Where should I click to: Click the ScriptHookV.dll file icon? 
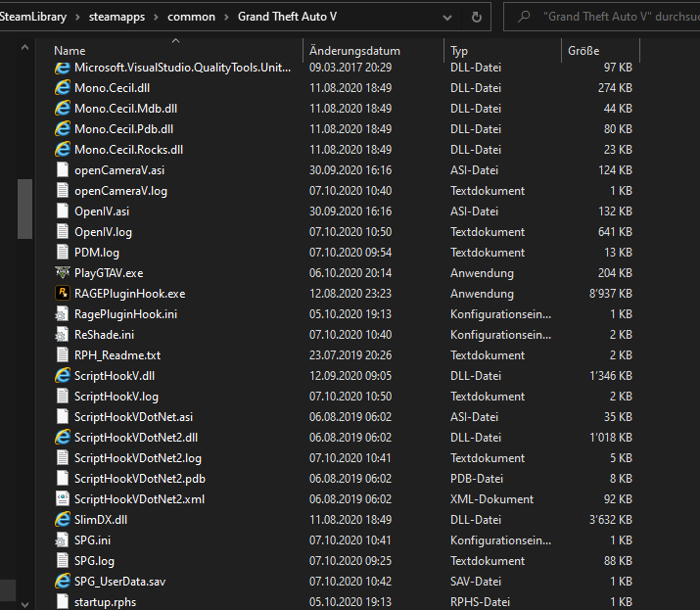63,376
